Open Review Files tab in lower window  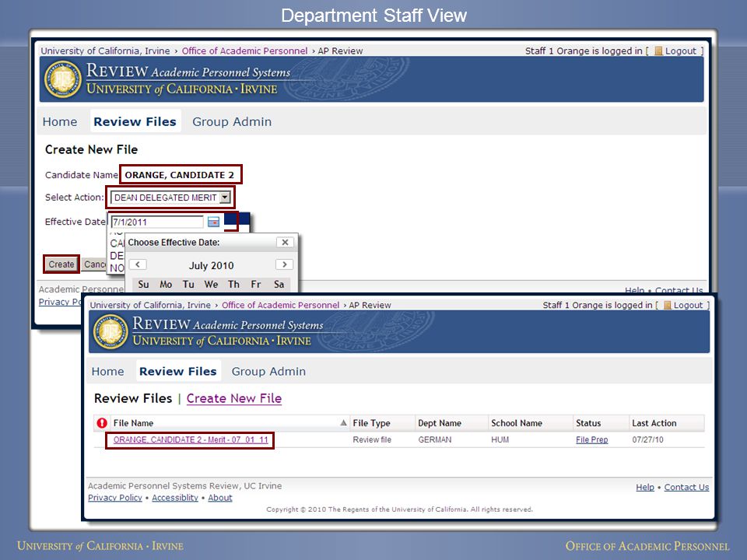tap(177, 372)
